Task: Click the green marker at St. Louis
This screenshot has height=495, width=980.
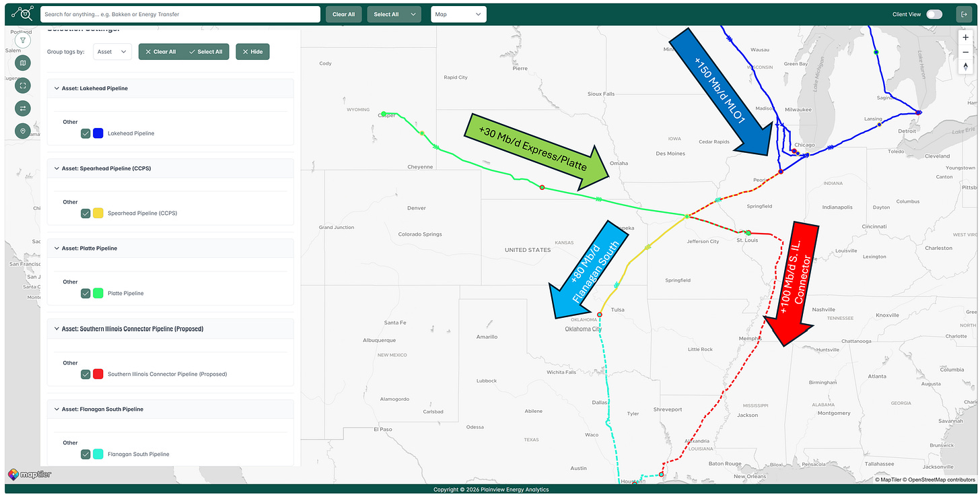Action: coord(748,233)
